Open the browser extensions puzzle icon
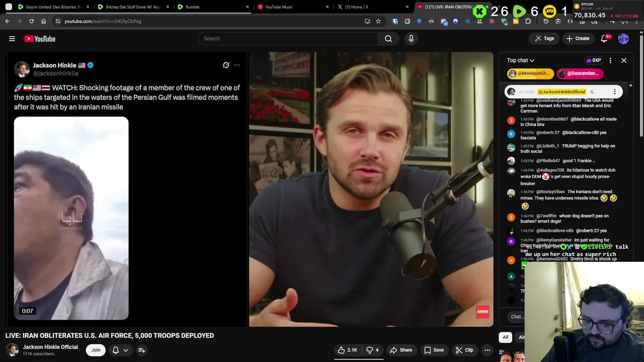 point(528,21)
